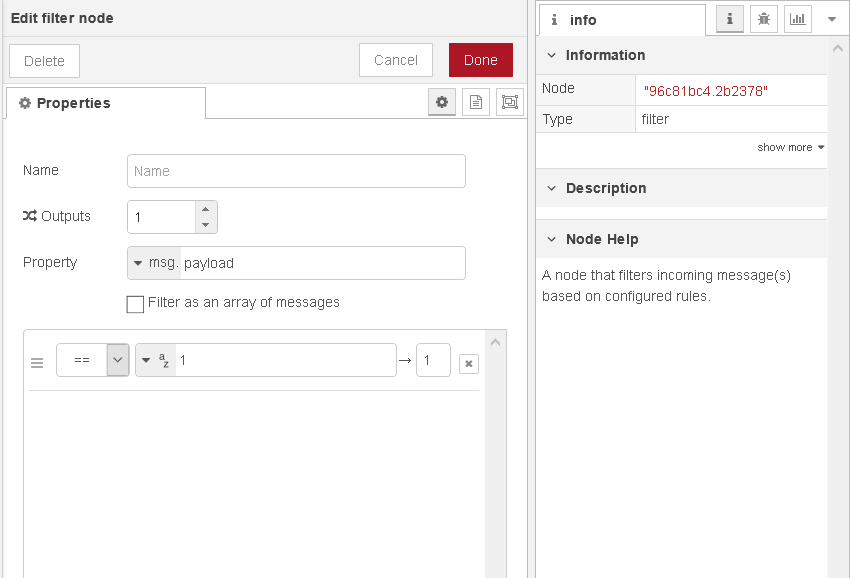This screenshot has height=578, width=850.
Task: Increase the Outputs count stepper
Action: pyautogui.click(x=205, y=209)
